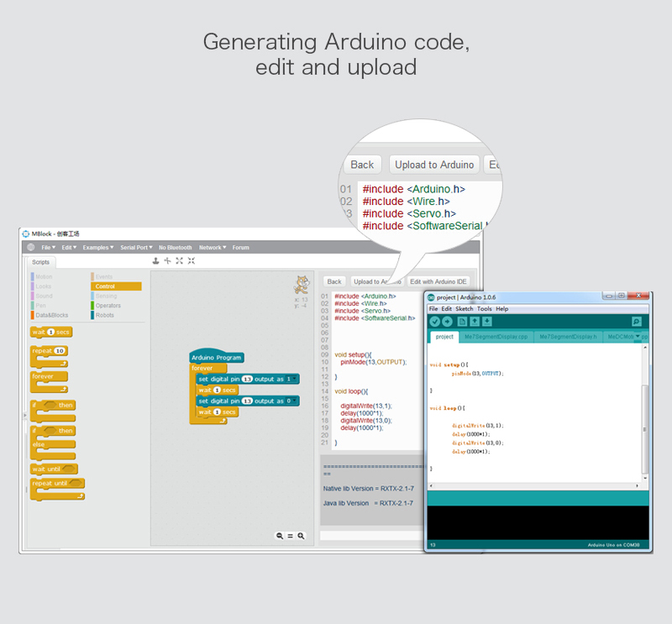
Task: Zoom out the mBlock scripts canvas
Action: (280, 536)
